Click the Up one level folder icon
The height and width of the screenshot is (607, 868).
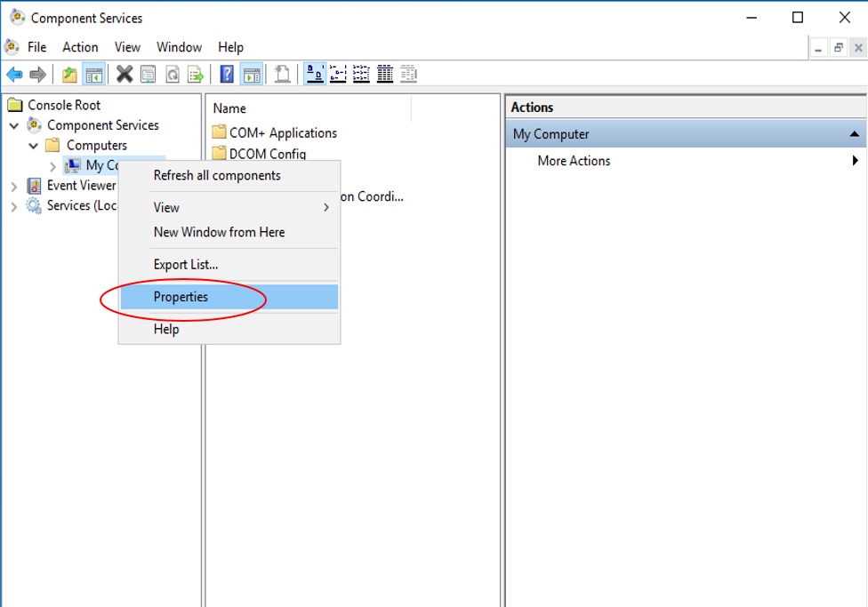(69, 75)
